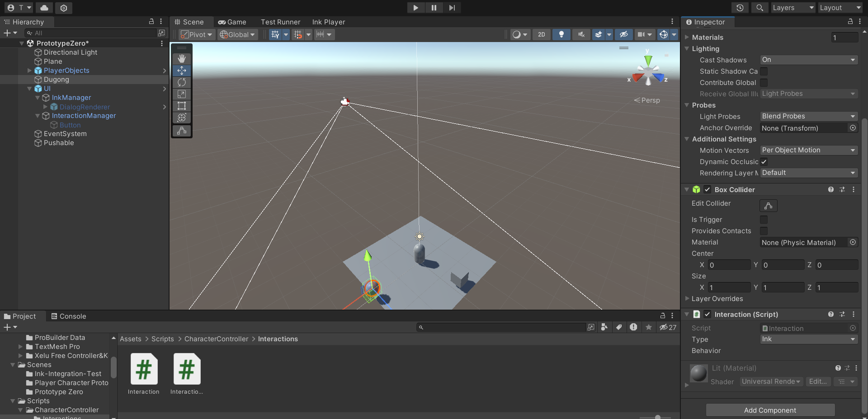Toggle scene lighting lightbulb icon

click(x=561, y=34)
